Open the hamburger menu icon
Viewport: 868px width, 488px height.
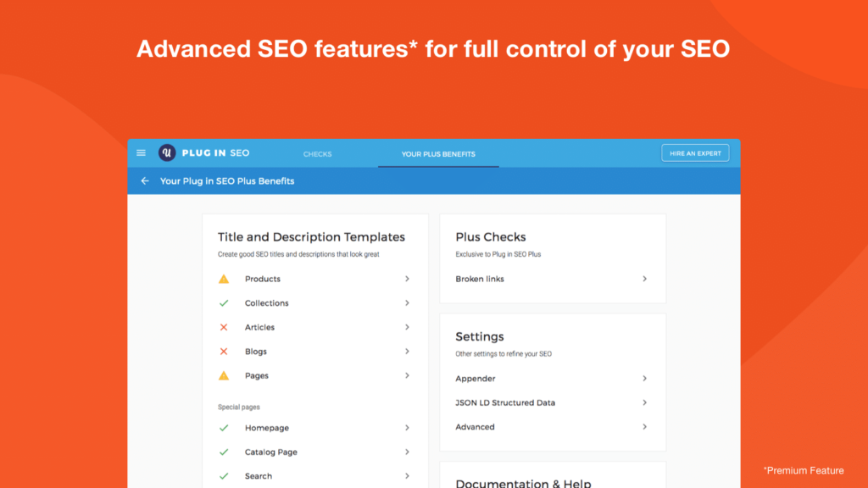tap(142, 152)
